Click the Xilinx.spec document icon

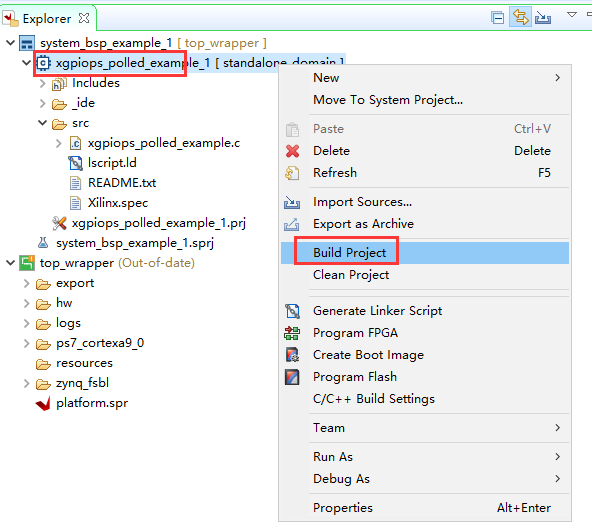pos(75,203)
